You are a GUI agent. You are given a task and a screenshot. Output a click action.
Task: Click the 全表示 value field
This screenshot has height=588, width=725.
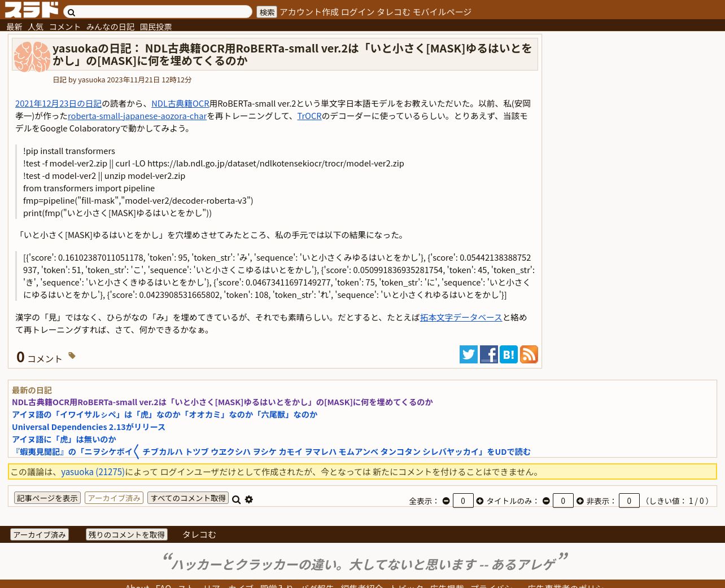click(x=463, y=501)
